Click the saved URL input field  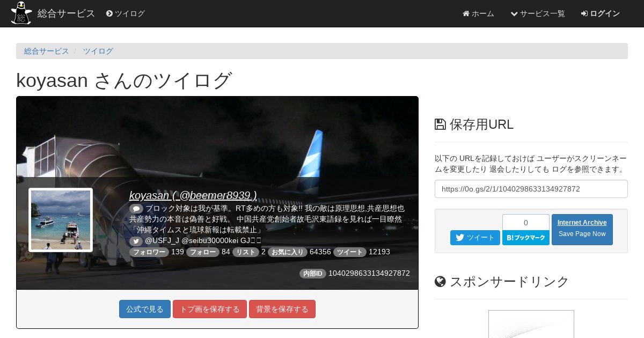tap(531, 189)
